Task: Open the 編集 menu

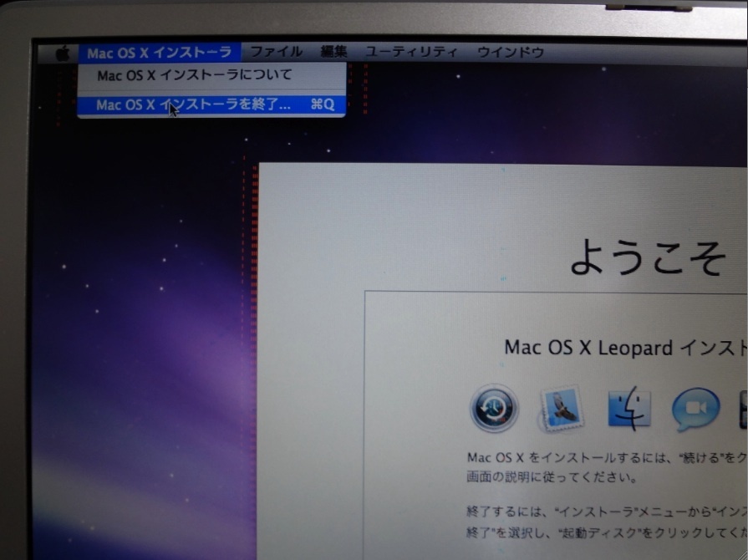Action: [333, 52]
